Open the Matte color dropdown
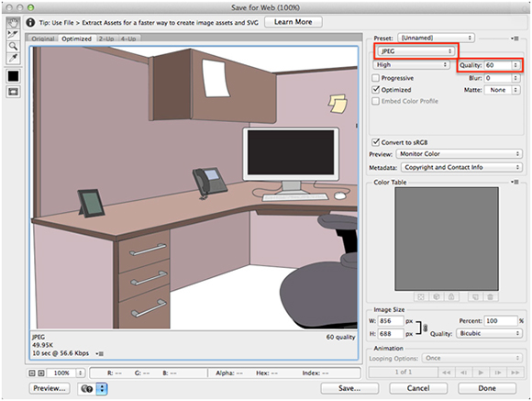The height and width of the screenshot is (401, 532). click(x=502, y=90)
